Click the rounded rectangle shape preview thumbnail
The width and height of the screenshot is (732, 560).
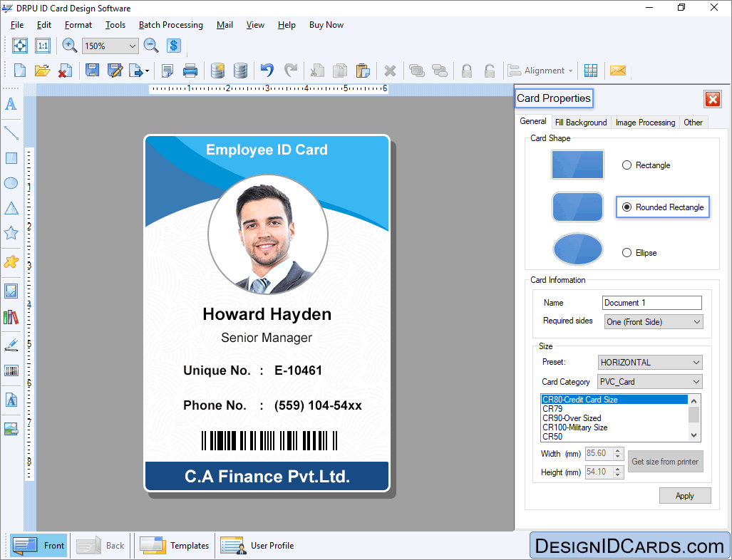click(577, 207)
